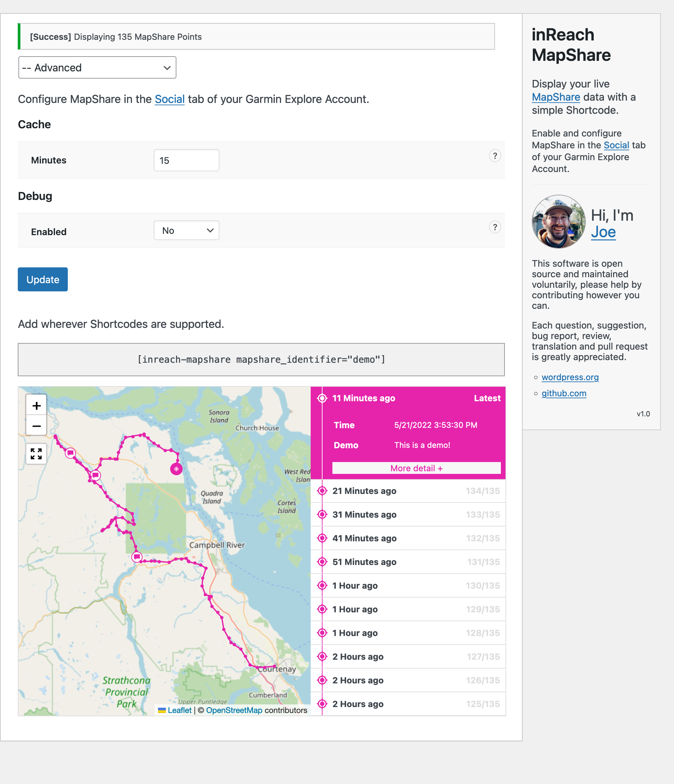The image size is (674, 784).
Task: Open the Advanced settings dropdown
Action: [97, 68]
